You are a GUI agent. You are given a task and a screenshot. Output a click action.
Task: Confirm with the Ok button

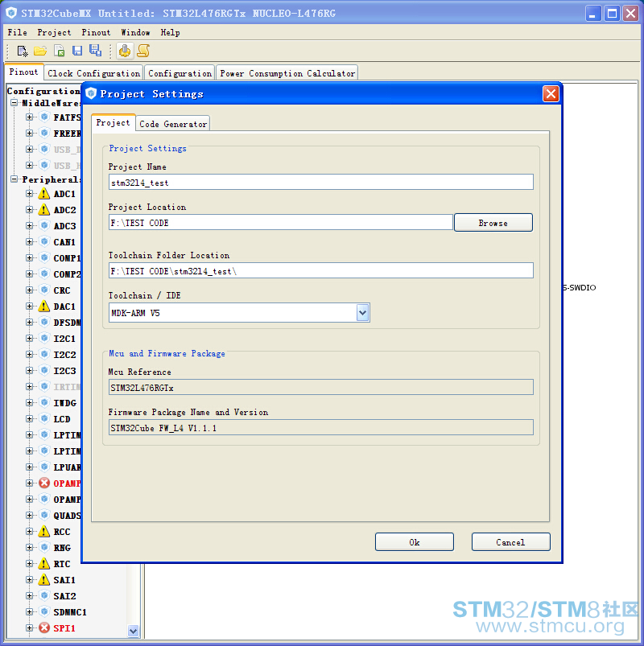coord(415,541)
